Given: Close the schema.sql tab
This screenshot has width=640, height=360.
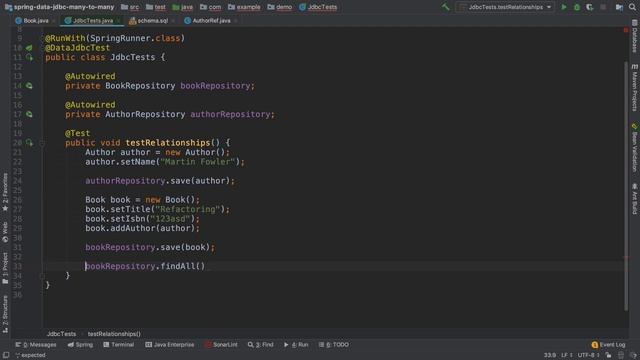Looking at the screenshot, I should point(173,21).
